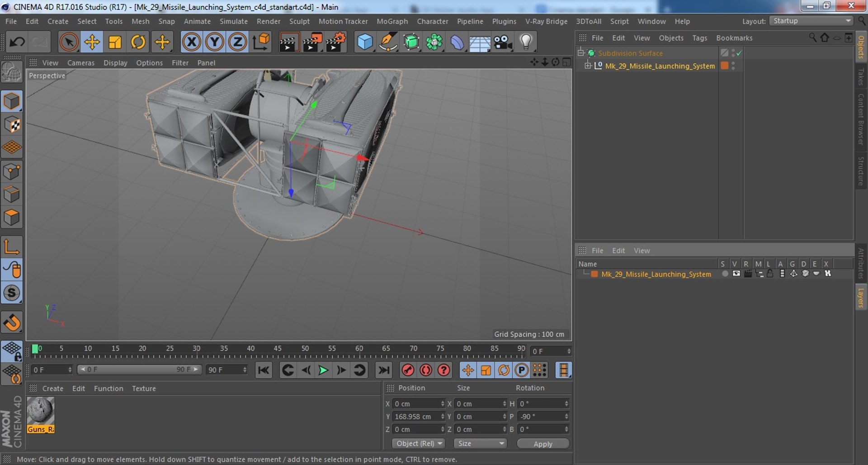Screen dimensions: 868x465
Task: Click the Mk_29 layer color swatch
Action: [x=594, y=274]
